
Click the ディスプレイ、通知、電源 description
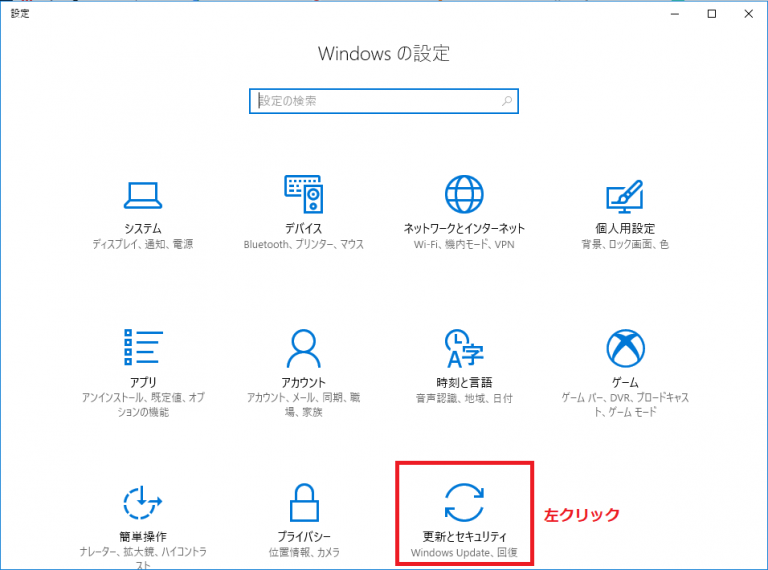143,244
